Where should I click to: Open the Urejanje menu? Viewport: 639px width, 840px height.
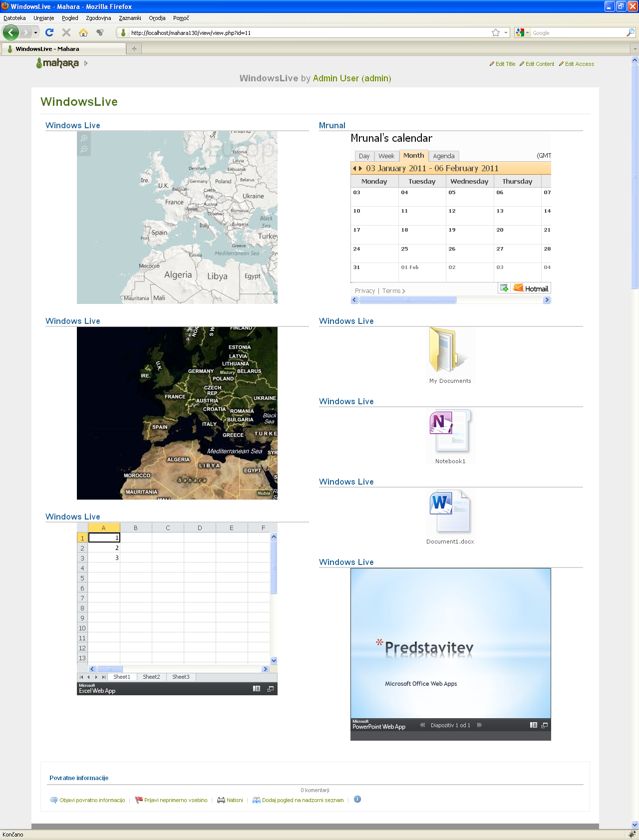pos(43,18)
